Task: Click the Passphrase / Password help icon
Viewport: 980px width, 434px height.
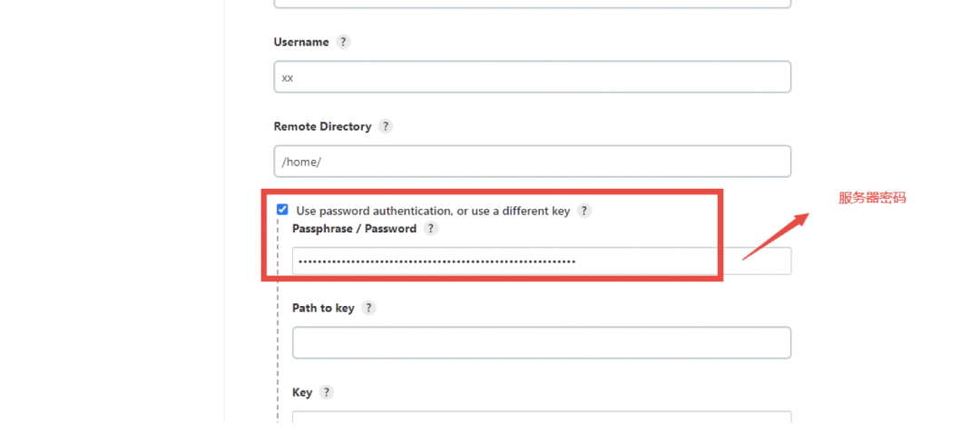Action: coord(431,229)
